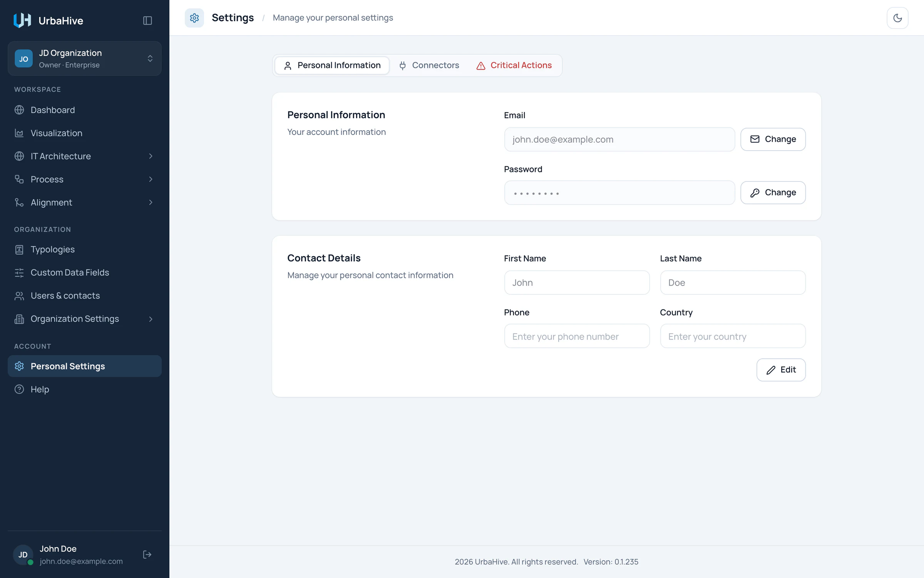The image size is (924, 578).
Task: Collapse the sidebar with the panel icon
Action: [x=147, y=20]
